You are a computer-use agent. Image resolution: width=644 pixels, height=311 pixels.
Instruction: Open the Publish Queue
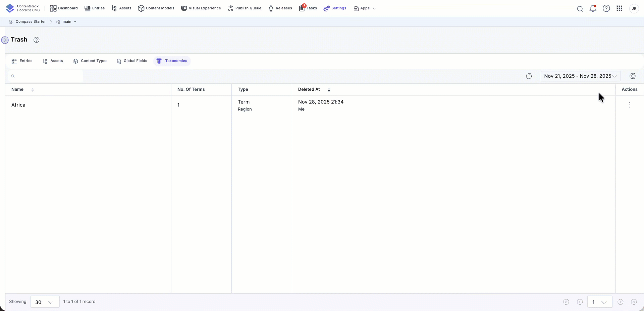(x=245, y=8)
